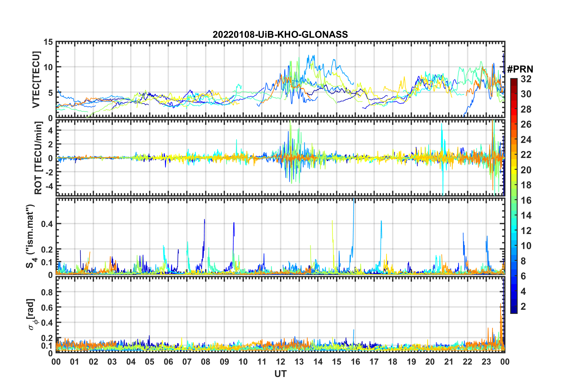Click the sigma-phi axis tick label 0.8
This screenshot has height=392, width=561.
[x=47, y=292]
